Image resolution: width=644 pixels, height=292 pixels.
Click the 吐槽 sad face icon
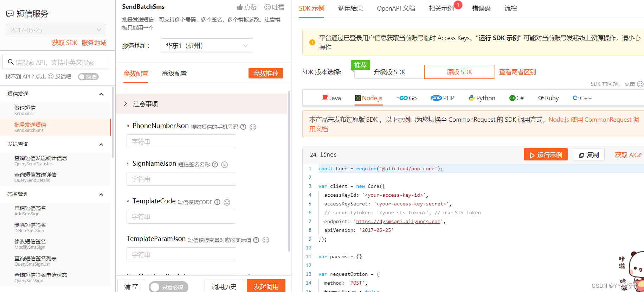[268, 7]
